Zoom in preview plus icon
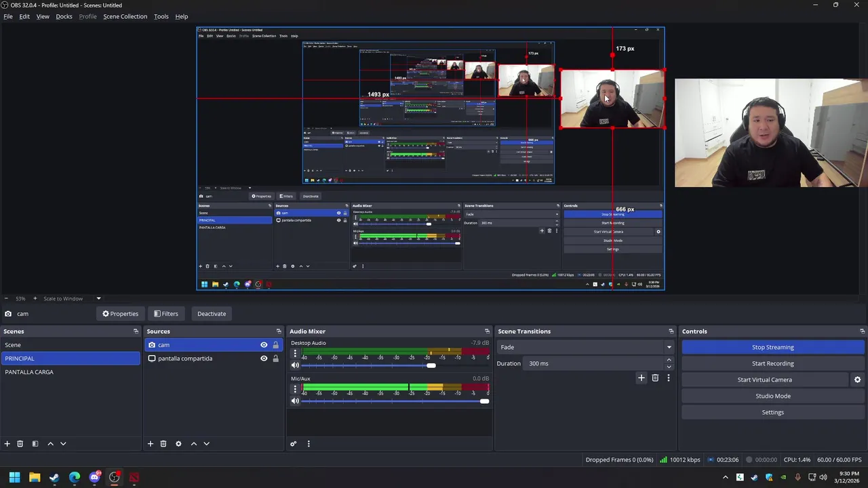Screen dimensions: 868x488 click(35, 298)
